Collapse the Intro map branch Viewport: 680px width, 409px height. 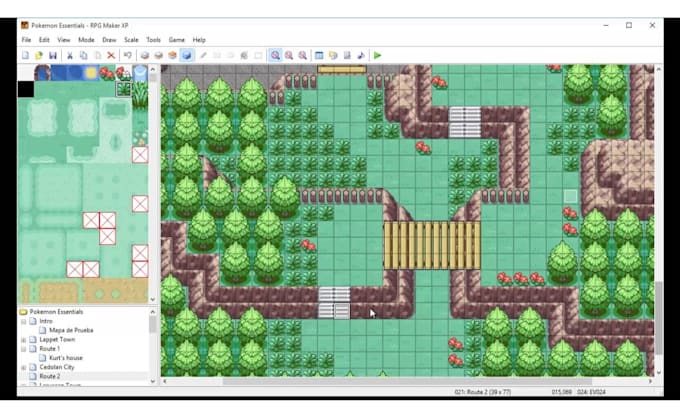pyautogui.click(x=24, y=321)
